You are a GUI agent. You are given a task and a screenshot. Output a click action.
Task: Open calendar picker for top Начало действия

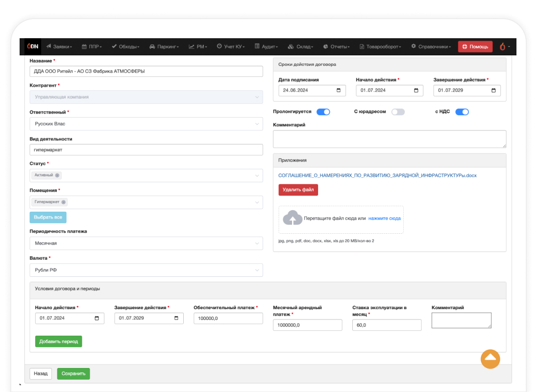click(416, 91)
